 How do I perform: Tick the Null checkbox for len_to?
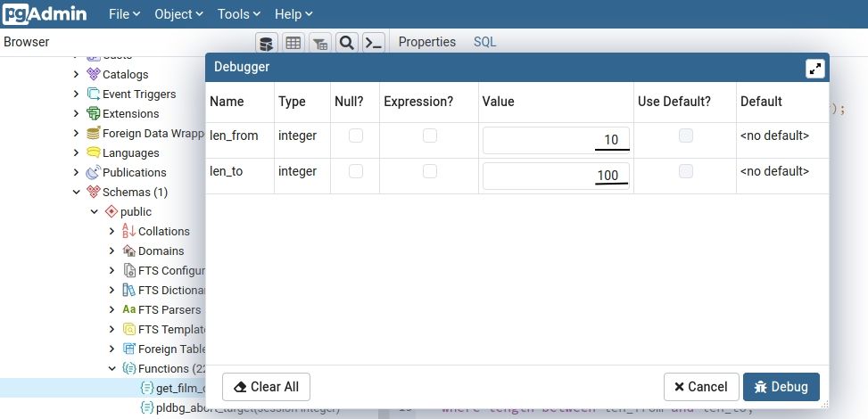coord(356,171)
